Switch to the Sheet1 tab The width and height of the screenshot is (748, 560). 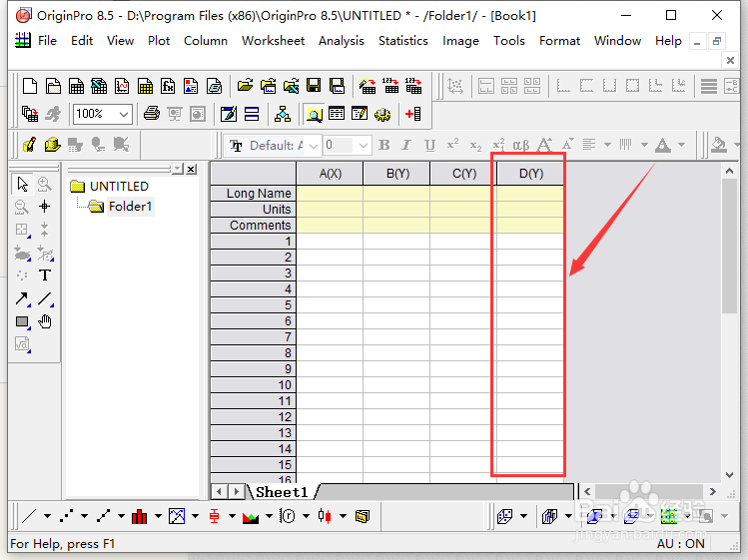pos(282,492)
